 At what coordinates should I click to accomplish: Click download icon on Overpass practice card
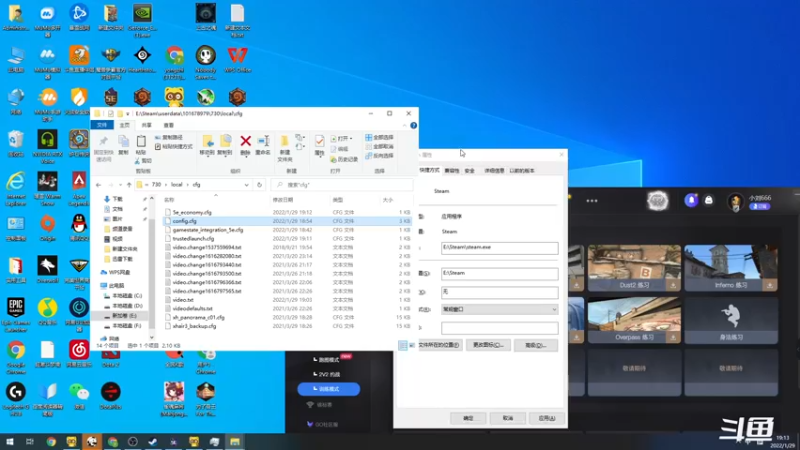coord(673,337)
